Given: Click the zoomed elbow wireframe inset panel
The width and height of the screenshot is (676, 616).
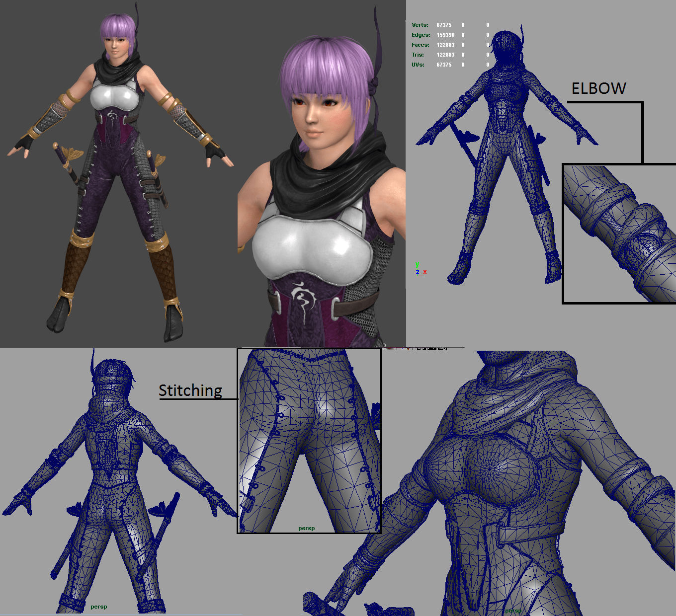Looking at the screenshot, I should (619, 233).
